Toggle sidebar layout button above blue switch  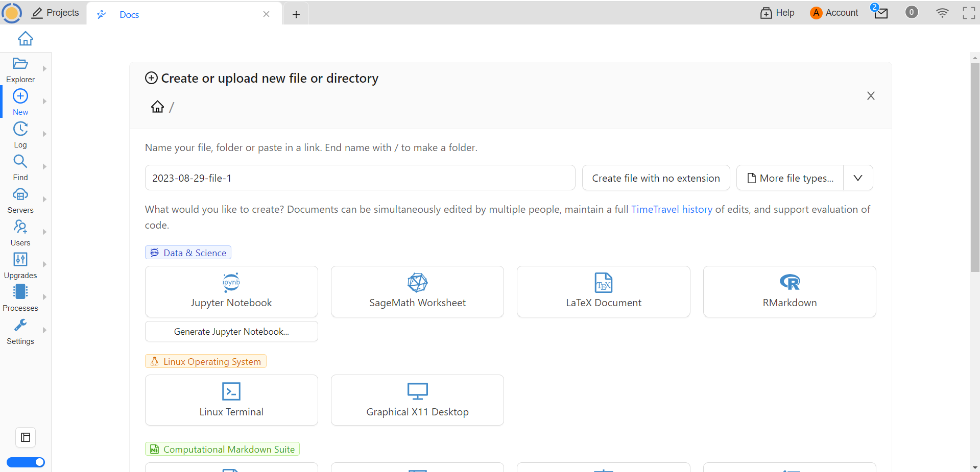pyautogui.click(x=26, y=437)
